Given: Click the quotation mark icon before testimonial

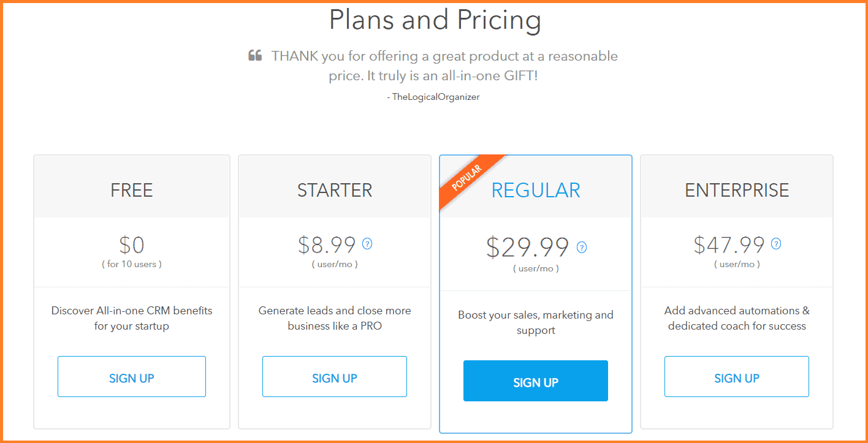Looking at the screenshot, I should 255,56.
